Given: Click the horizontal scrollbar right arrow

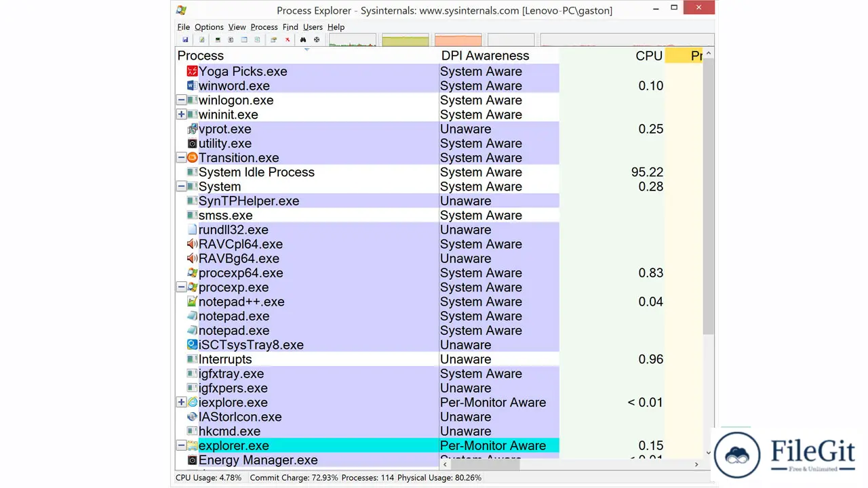Looking at the screenshot, I should tap(696, 464).
